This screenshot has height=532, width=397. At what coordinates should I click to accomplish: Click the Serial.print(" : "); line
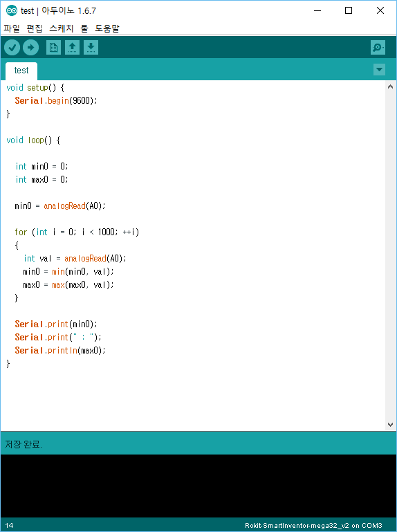pyautogui.click(x=58, y=337)
